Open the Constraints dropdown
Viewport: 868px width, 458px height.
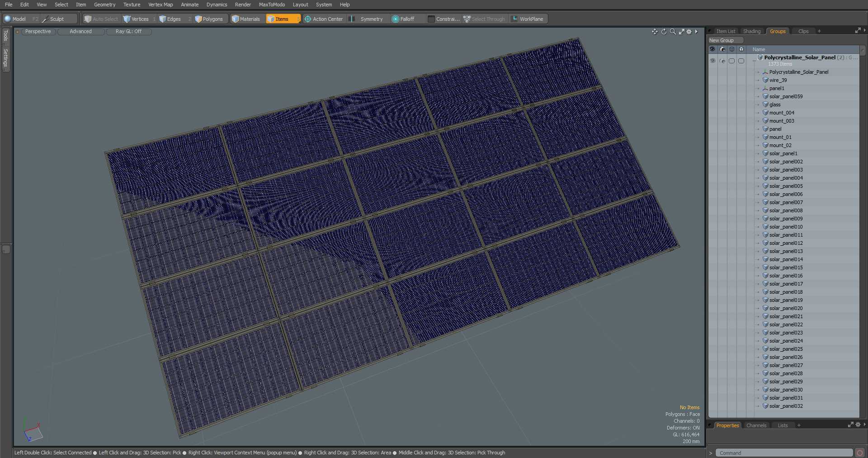pyautogui.click(x=443, y=19)
